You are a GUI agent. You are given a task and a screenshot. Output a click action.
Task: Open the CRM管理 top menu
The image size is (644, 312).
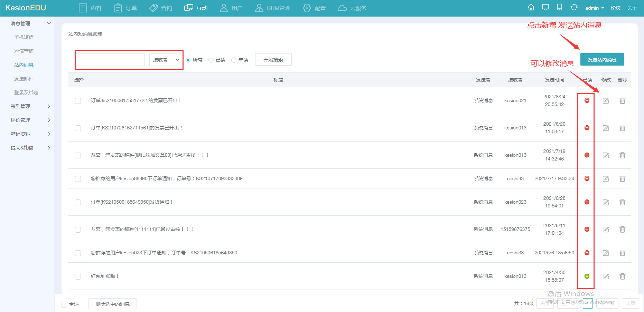coord(273,8)
